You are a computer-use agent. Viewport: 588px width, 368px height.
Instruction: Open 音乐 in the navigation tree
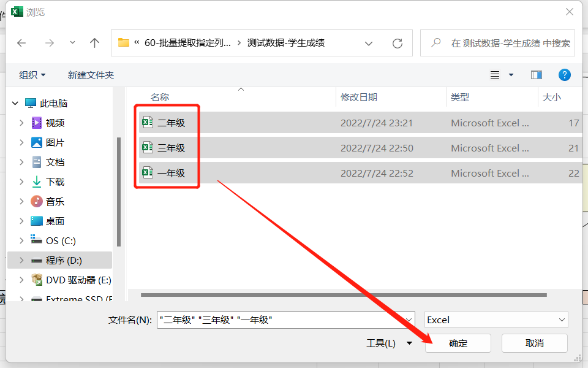click(x=55, y=202)
